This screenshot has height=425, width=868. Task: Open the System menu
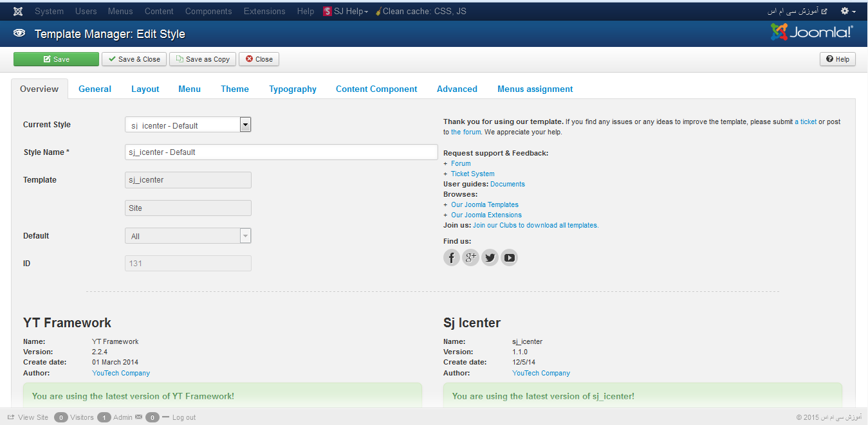click(x=50, y=11)
